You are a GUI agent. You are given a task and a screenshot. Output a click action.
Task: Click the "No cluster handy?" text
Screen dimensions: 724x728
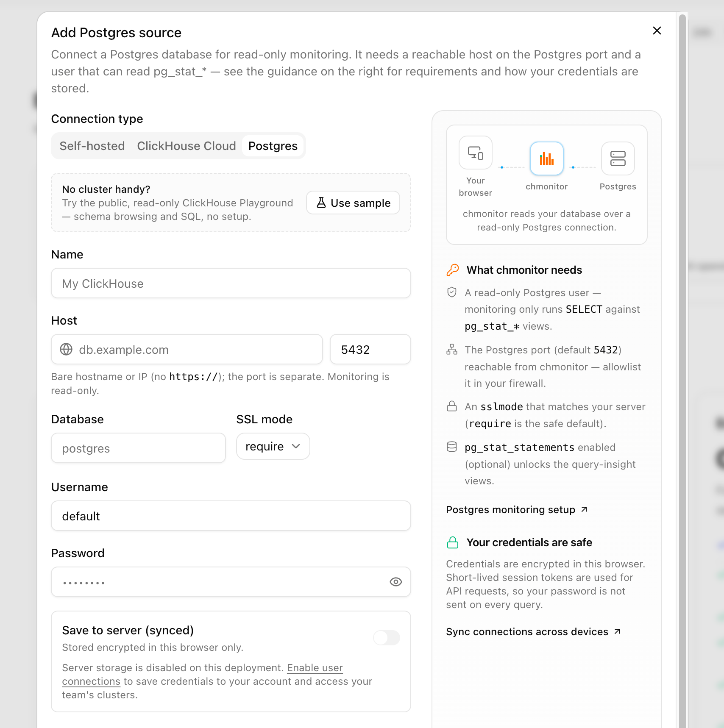(x=106, y=189)
